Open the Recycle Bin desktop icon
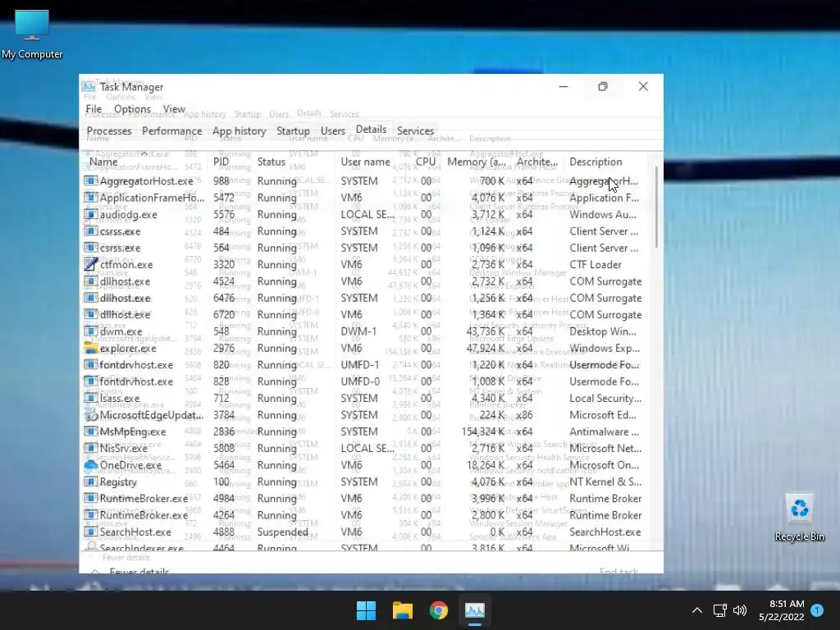This screenshot has height=630, width=840. pos(799,518)
